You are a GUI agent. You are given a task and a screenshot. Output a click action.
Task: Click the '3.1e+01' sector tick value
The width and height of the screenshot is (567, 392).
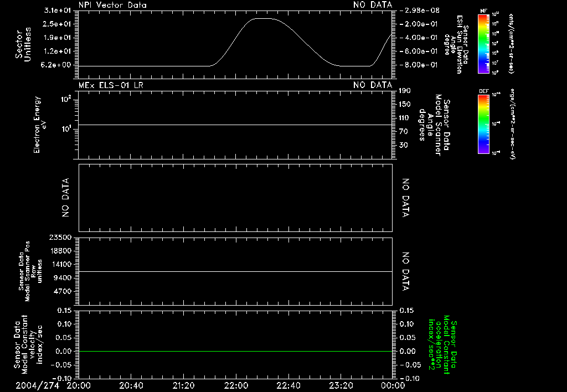pos(58,11)
